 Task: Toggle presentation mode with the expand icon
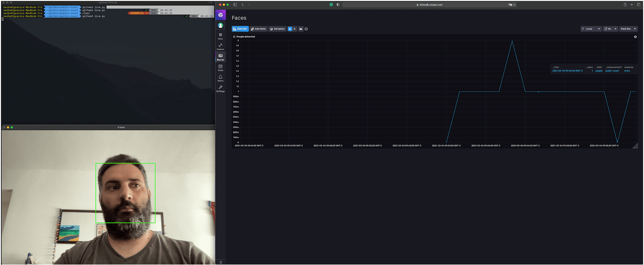pyautogui.click(x=301, y=29)
